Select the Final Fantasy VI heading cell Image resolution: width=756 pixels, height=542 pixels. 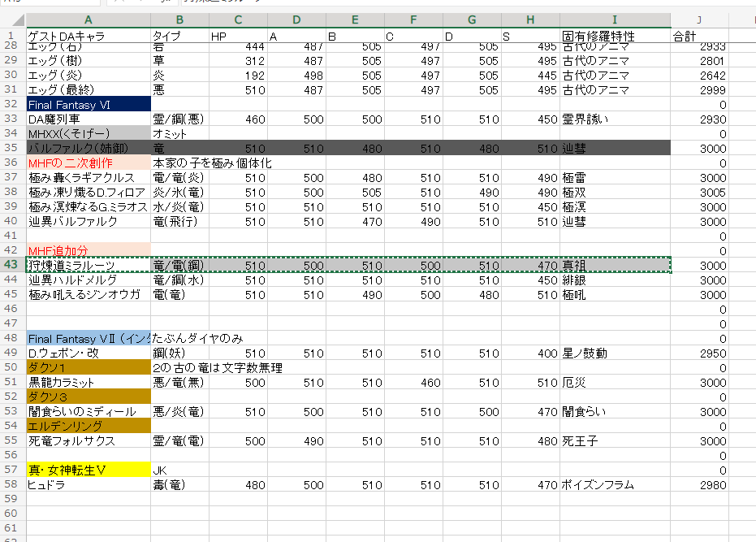pyautogui.click(x=89, y=104)
